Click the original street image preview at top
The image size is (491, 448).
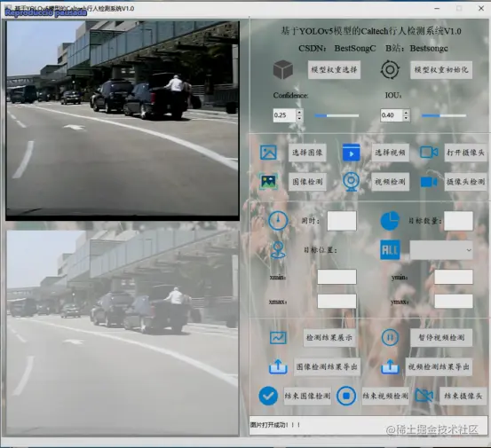[x=123, y=121]
